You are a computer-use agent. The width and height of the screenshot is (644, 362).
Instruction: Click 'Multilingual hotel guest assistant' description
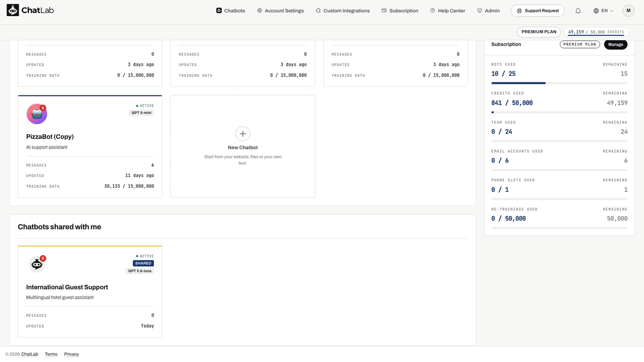(x=60, y=297)
